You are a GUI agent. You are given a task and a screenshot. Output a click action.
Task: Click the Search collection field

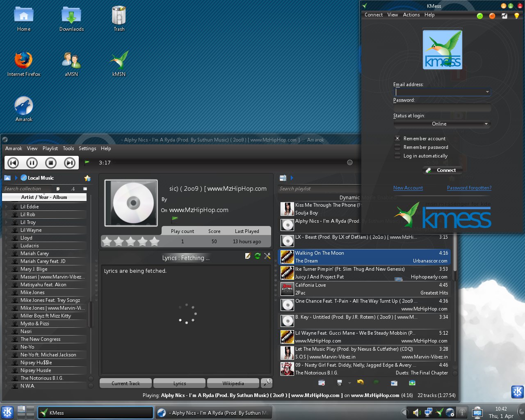(28, 189)
